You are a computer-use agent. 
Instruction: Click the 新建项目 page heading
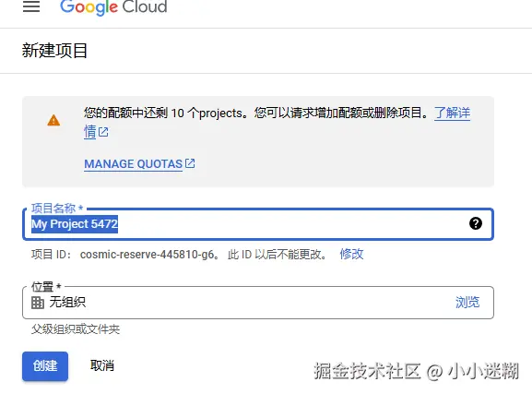(54, 51)
